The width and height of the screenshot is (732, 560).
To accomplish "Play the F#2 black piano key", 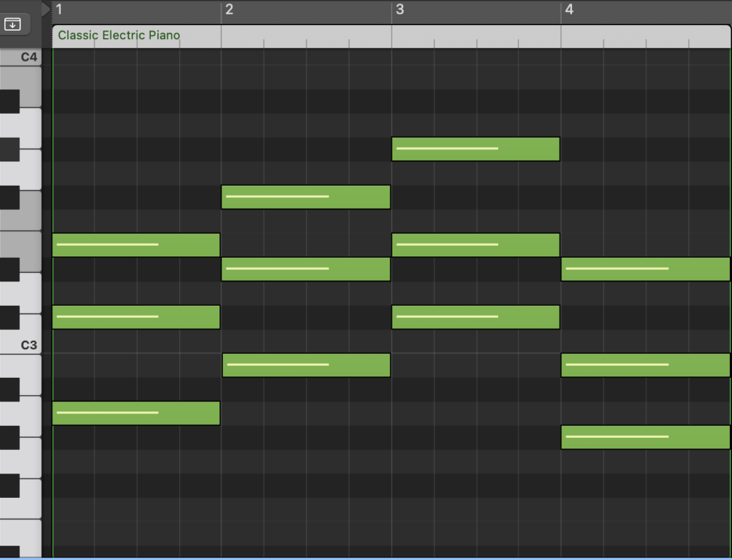I will [10, 485].
